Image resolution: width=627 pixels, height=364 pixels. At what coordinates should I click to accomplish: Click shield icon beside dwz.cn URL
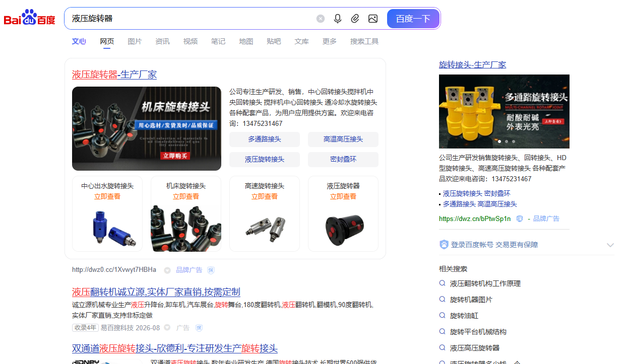coord(520,219)
